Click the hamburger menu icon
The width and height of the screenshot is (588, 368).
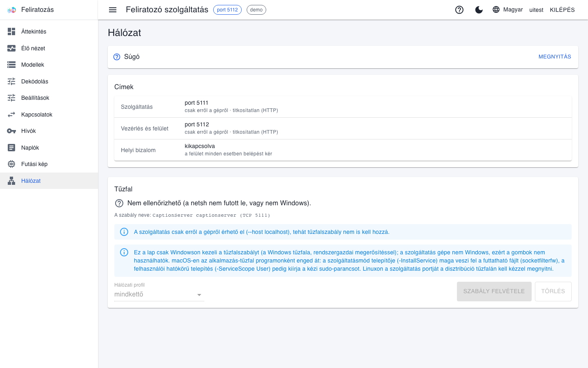point(113,10)
